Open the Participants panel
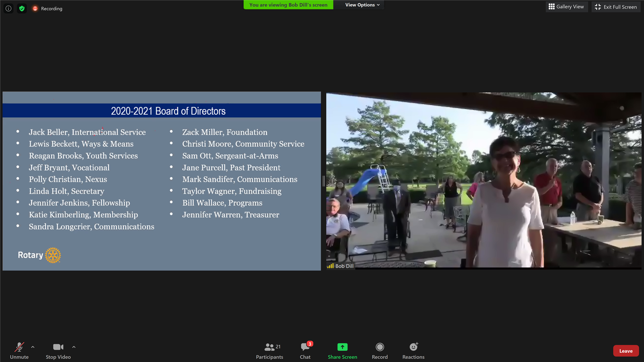The width and height of the screenshot is (644, 362). coord(269,351)
